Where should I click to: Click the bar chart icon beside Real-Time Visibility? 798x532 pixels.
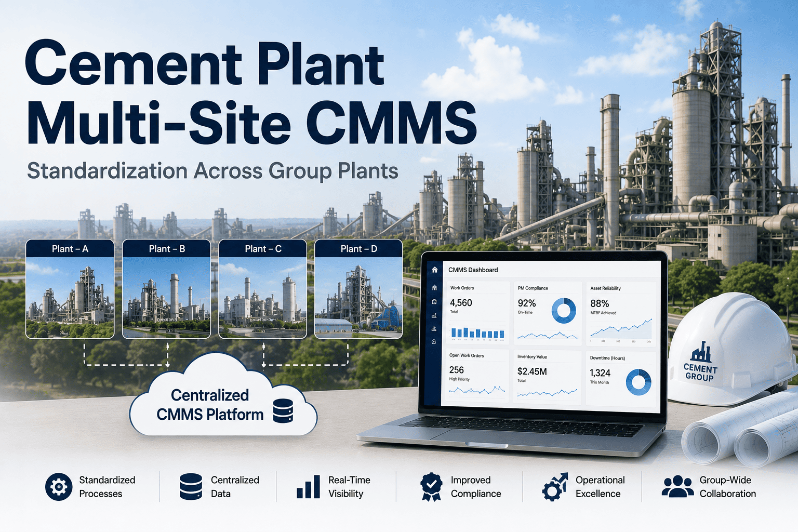tap(308, 486)
